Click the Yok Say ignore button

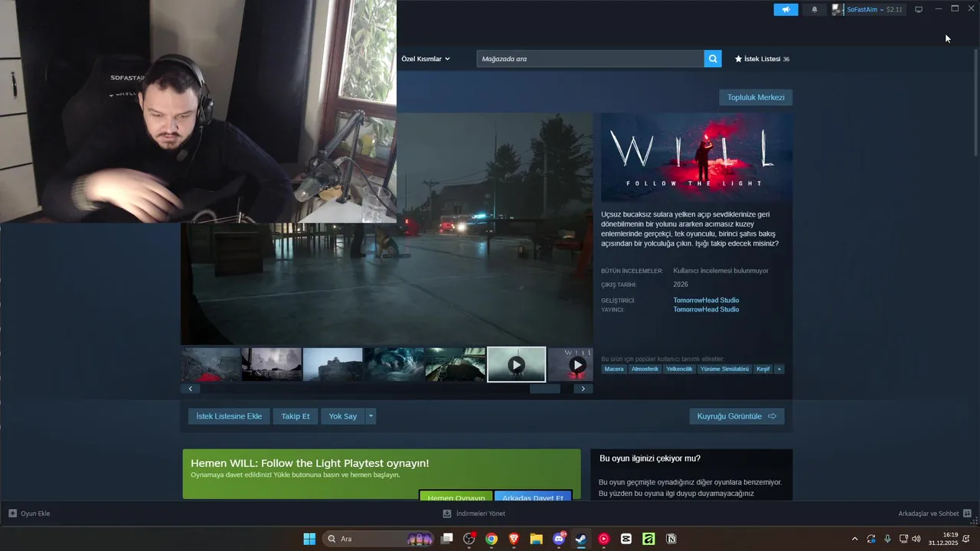coord(343,416)
